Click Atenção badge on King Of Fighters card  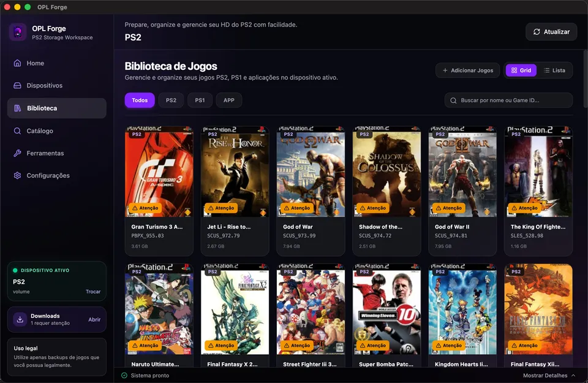click(524, 208)
